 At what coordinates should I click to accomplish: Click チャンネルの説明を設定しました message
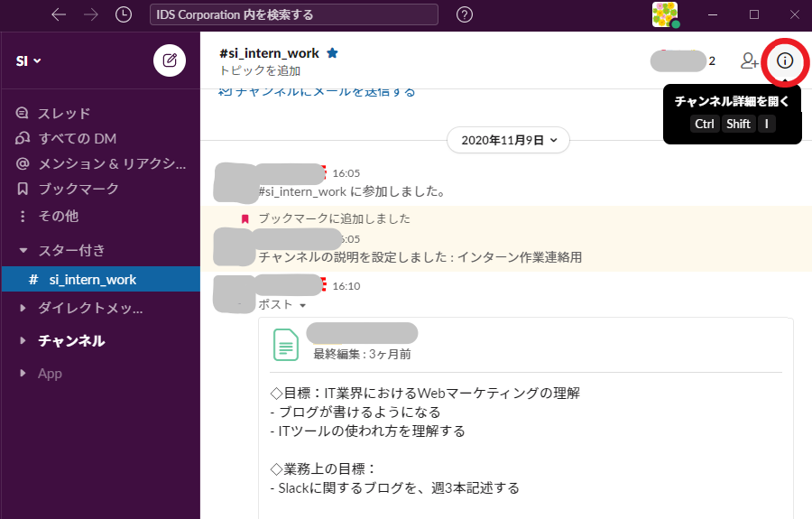(x=420, y=257)
